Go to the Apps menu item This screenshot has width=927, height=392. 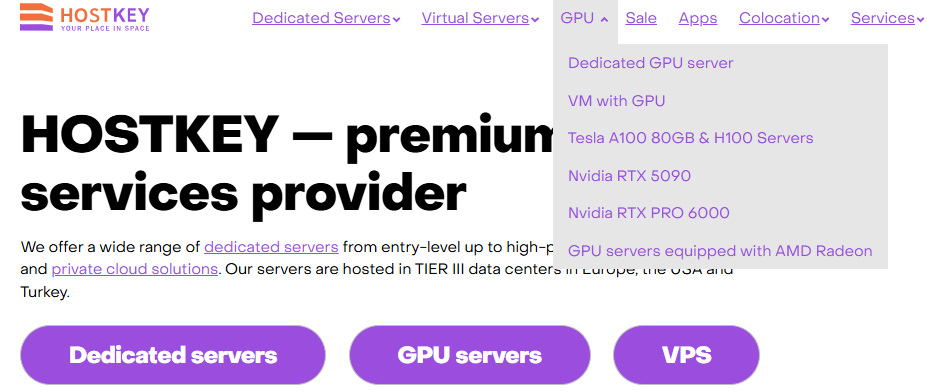[698, 18]
